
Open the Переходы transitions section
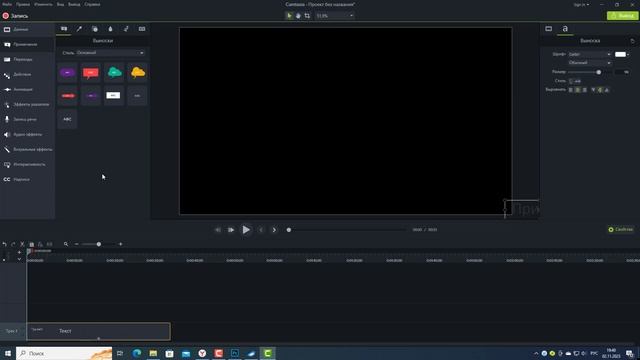tap(27, 59)
